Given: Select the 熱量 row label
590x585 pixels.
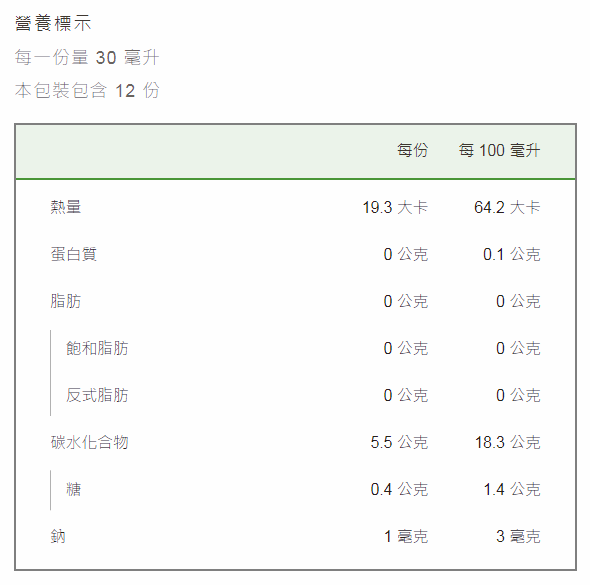Looking at the screenshot, I should tap(66, 207).
